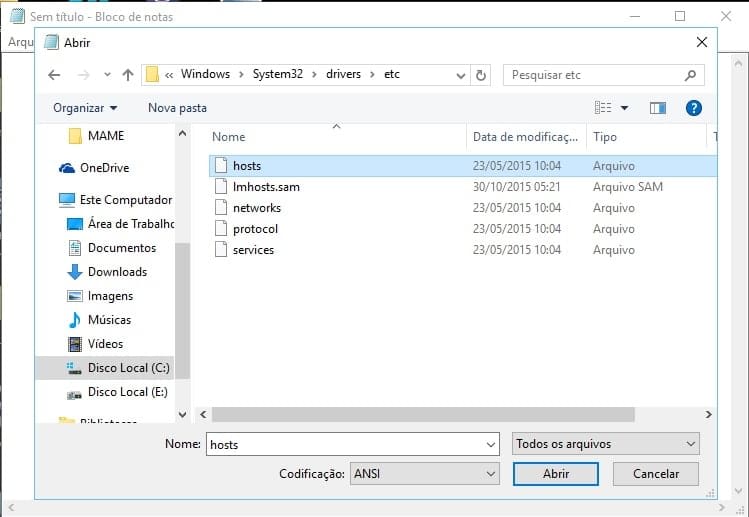749x517 pixels.
Task: Click the Abrir button
Action: point(556,474)
